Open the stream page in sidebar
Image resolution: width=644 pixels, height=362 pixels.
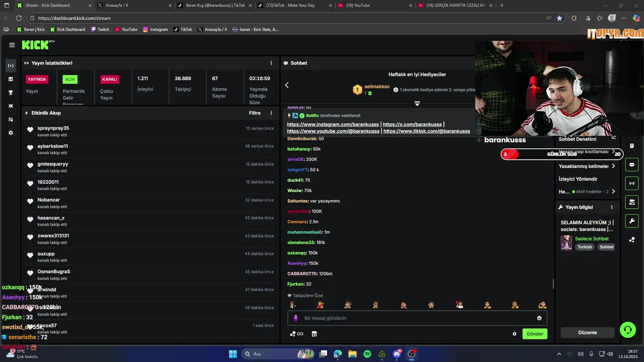pos(11,65)
